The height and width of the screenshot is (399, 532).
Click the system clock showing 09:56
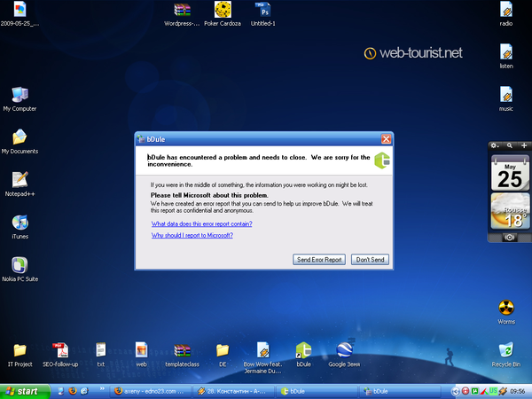[518, 392]
